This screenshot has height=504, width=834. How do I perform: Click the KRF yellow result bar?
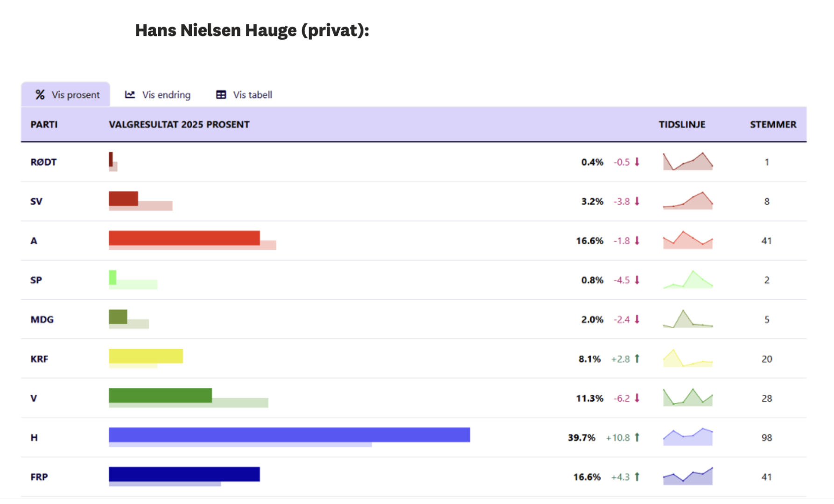(x=146, y=356)
